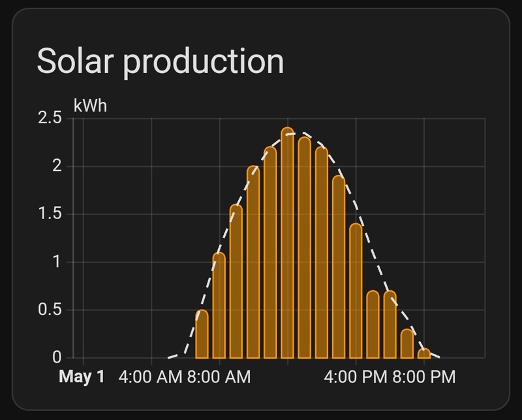Select the 2 PM production bar
This screenshot has width=522, height=420.
pyautogui.click(x=321, y=252)
